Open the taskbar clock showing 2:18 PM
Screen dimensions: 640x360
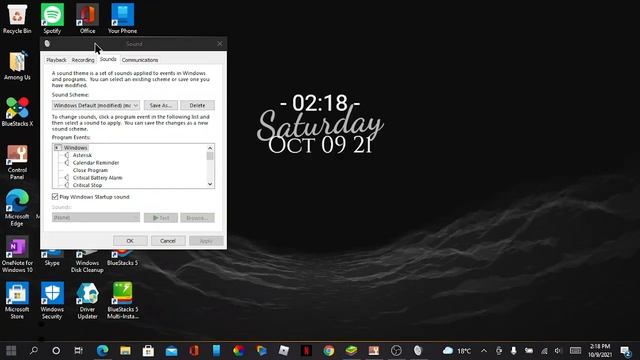600,351
